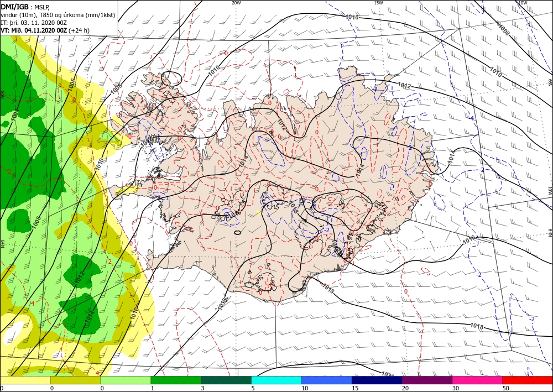
Task: Click the legend scale value "15"
Action: coord(354,388)
